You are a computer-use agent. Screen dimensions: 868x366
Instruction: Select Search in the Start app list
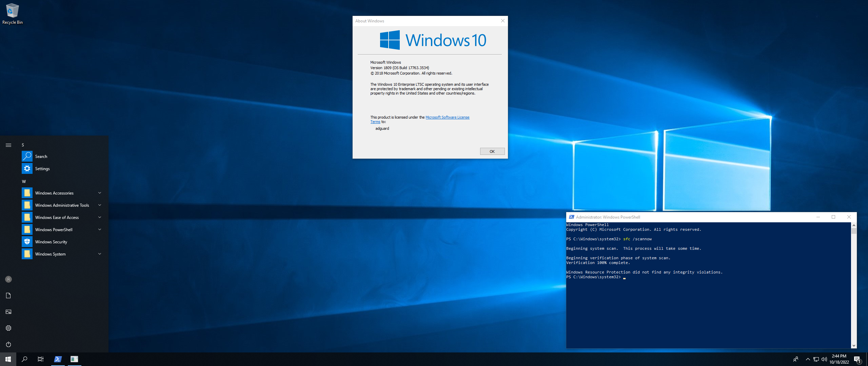click(x=41, y=157)
